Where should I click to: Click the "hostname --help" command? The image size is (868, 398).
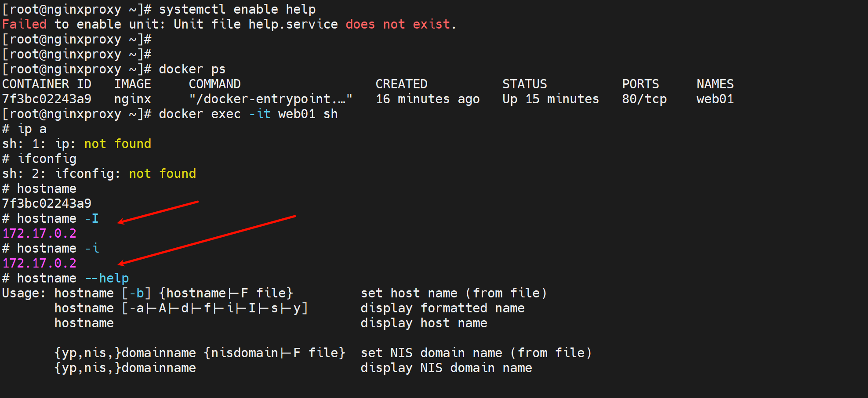(73, 279)
